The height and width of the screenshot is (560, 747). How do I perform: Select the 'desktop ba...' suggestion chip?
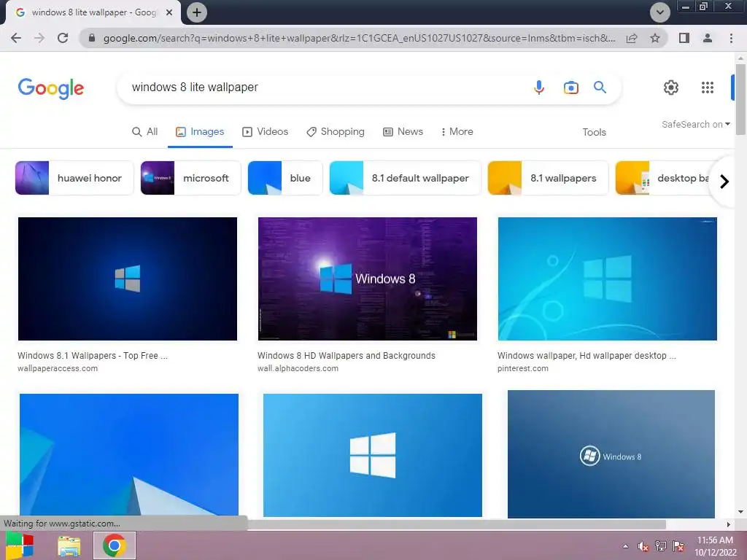[662, 178]
